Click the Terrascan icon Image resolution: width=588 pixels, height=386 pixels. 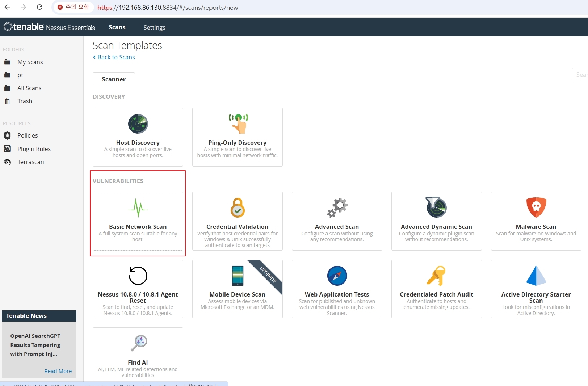tap(7, 162)
